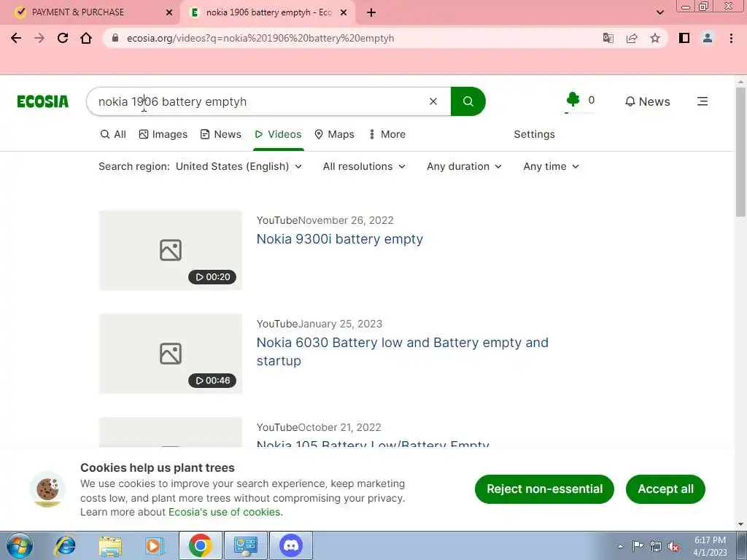Clear the search box with X
747x560 pixels.
click(433, 101)
